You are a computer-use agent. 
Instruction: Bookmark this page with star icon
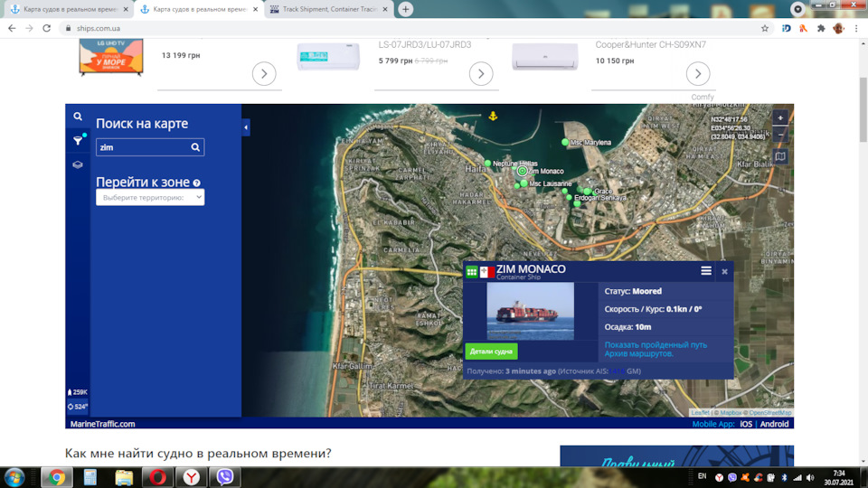tap(765, 28)
